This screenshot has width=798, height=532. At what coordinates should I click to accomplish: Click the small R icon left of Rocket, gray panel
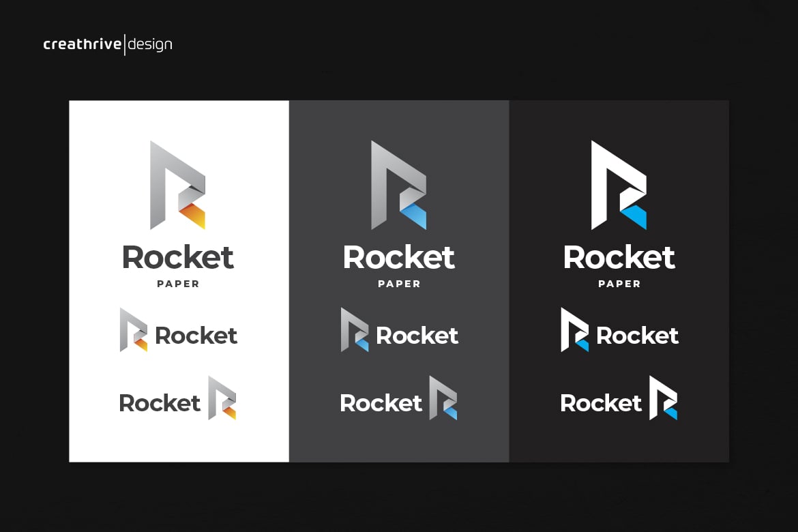354,330
